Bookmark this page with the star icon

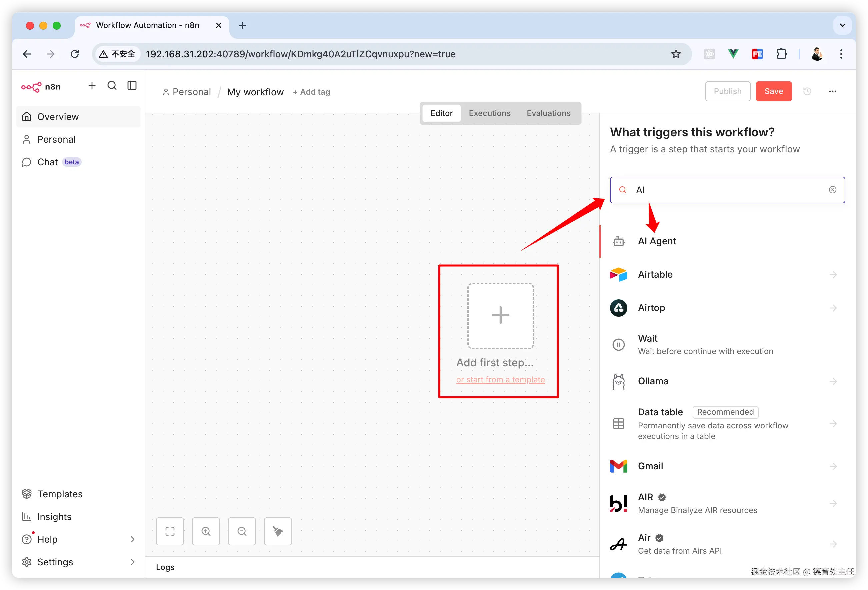[676, 54]
